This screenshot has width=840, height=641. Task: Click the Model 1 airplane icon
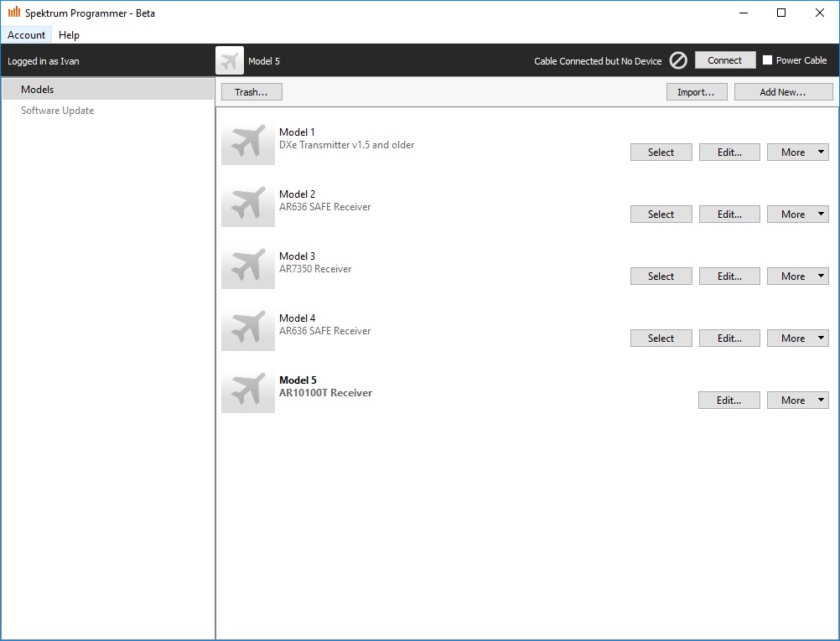[247, 144]
